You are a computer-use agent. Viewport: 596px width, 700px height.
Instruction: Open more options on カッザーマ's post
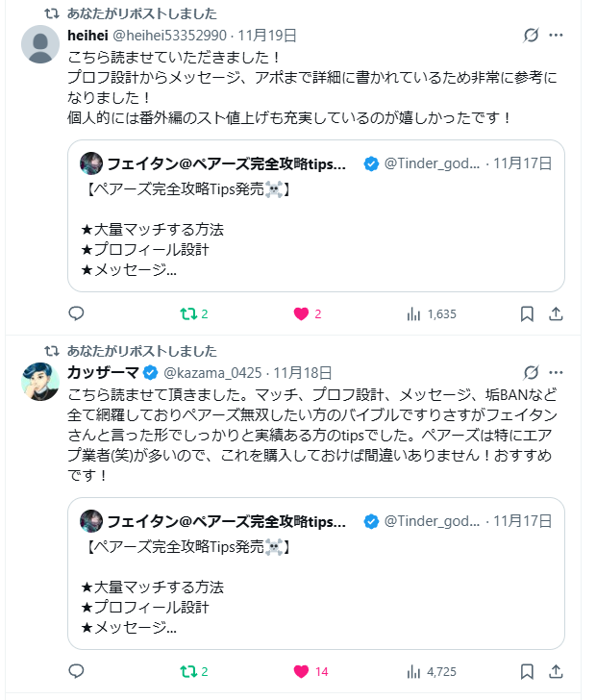[556, 372]
